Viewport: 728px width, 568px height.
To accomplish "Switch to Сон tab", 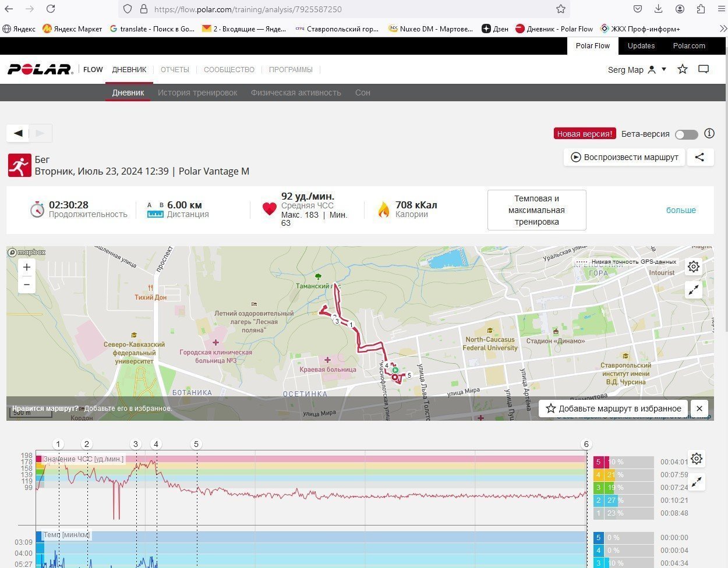I will pos(363,93).
